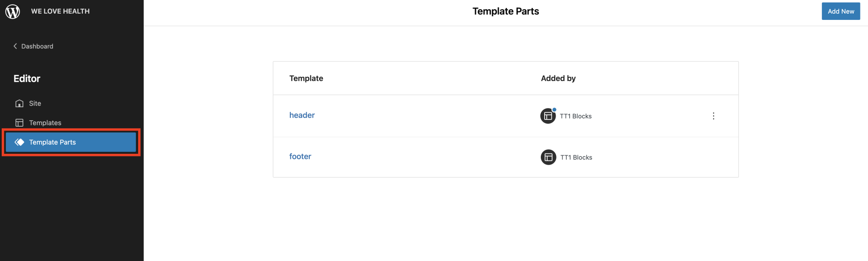Select the Template Parts sidebar label
Image resolution: width=868 pixels, height=261 pixels.
(x=53, y=142)
